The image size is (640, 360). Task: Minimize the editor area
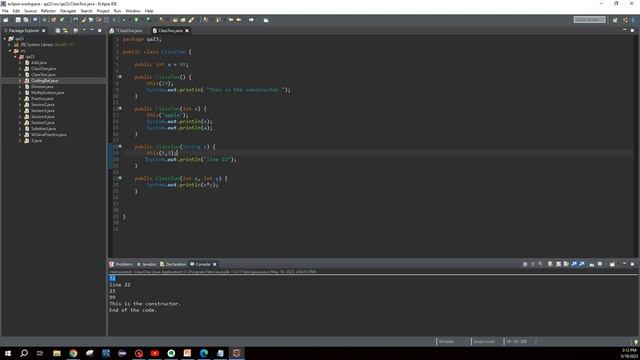coord(624,30)
